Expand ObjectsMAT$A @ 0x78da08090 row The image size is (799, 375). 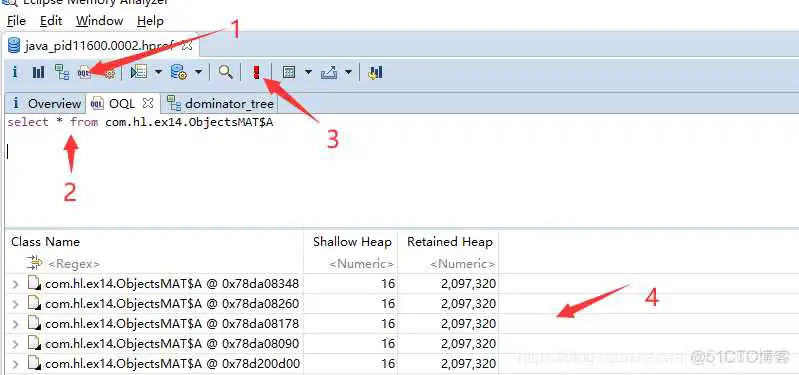tap(15, 344)
